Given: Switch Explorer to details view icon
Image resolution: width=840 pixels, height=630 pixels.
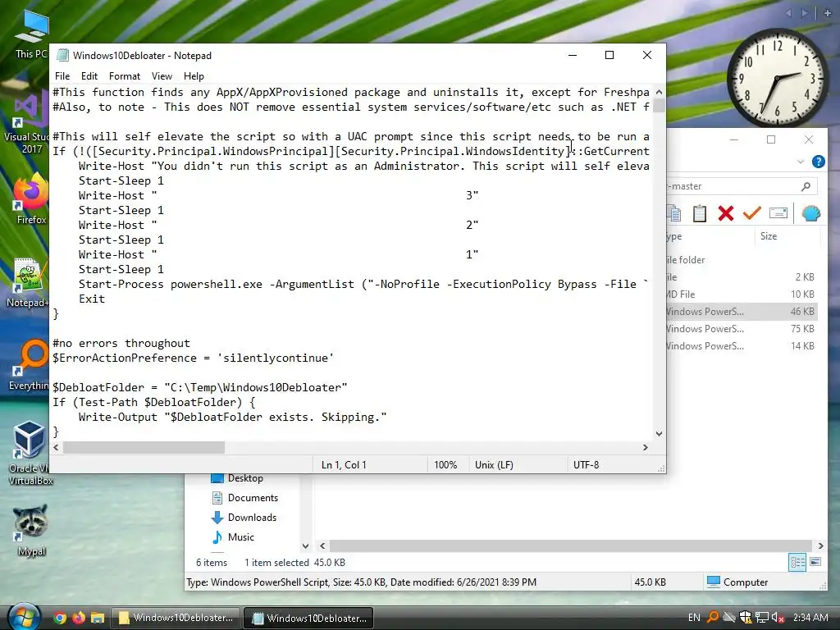Looking at the screenshot, I should point(797,562).
